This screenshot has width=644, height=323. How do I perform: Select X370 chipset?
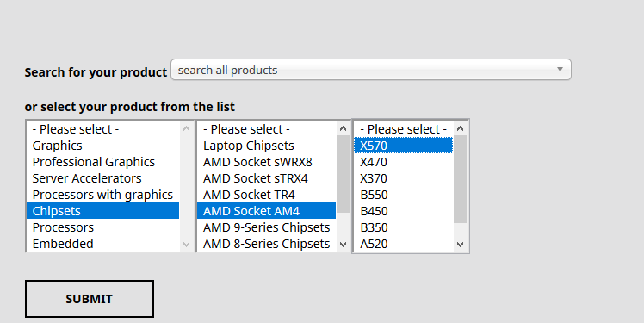point(403,178)
